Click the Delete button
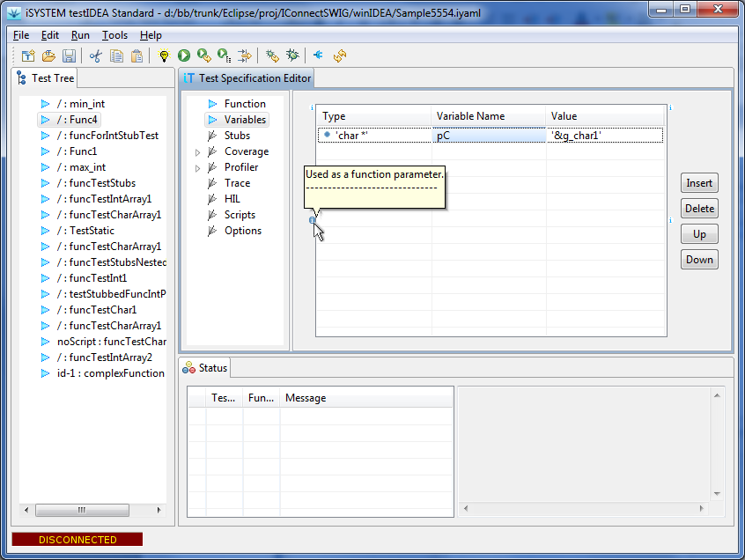The height and width of the screenshot is (560, 745). pos(699,209)
